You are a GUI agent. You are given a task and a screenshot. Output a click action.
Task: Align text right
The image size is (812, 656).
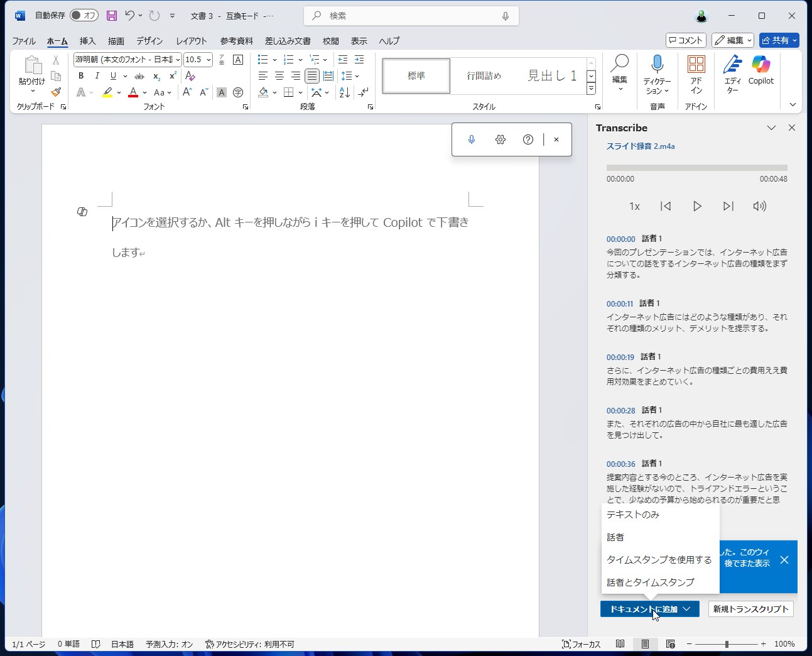[x=296, y=76]
